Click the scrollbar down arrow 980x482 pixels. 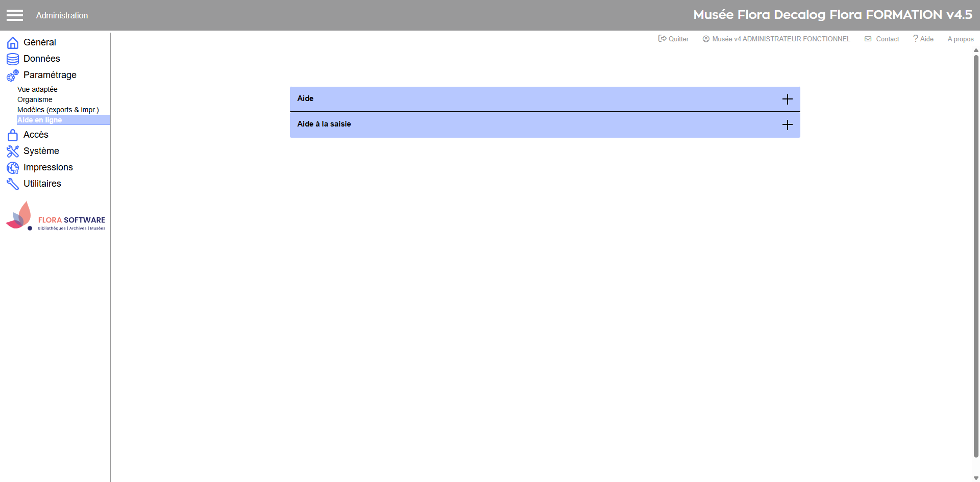pos(976,478)
